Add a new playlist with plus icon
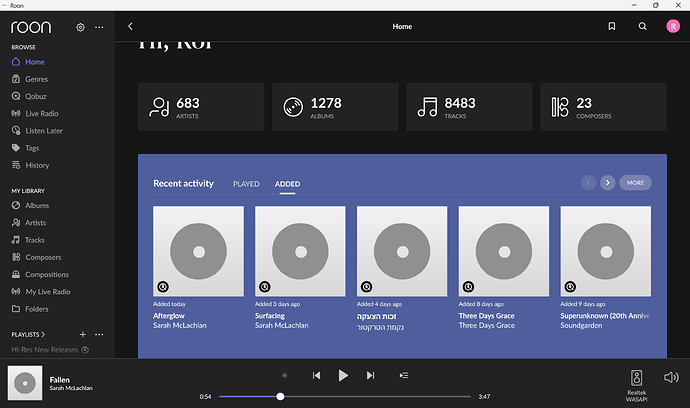 (82, 334)
